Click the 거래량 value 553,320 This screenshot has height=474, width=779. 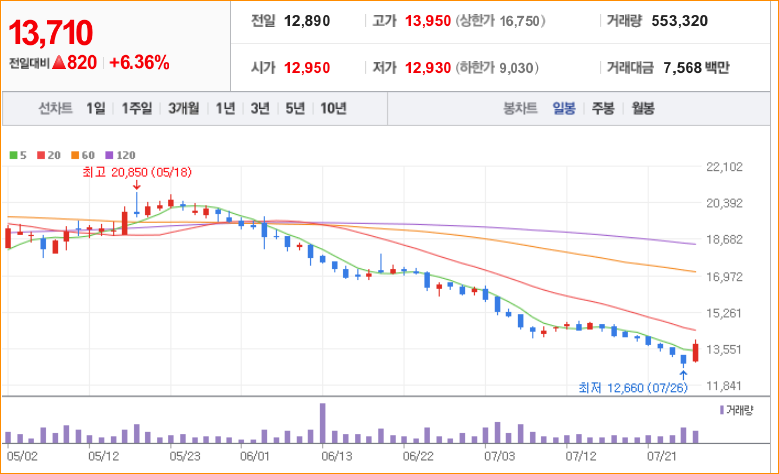680,21
